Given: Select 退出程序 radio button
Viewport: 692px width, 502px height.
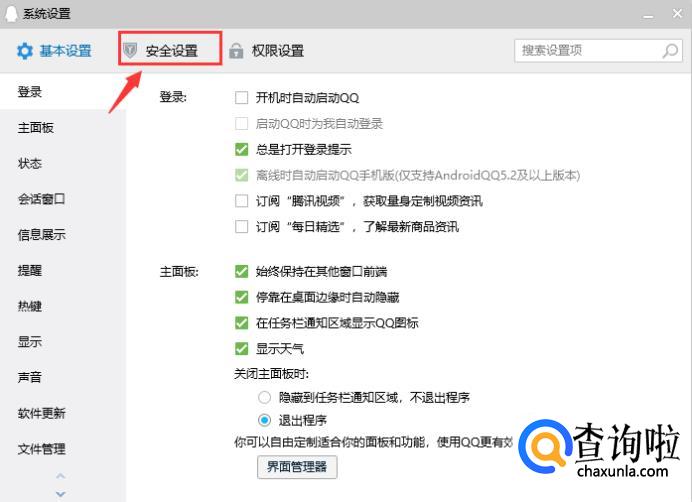Looking at the screenshot, I should click(264, 420).
